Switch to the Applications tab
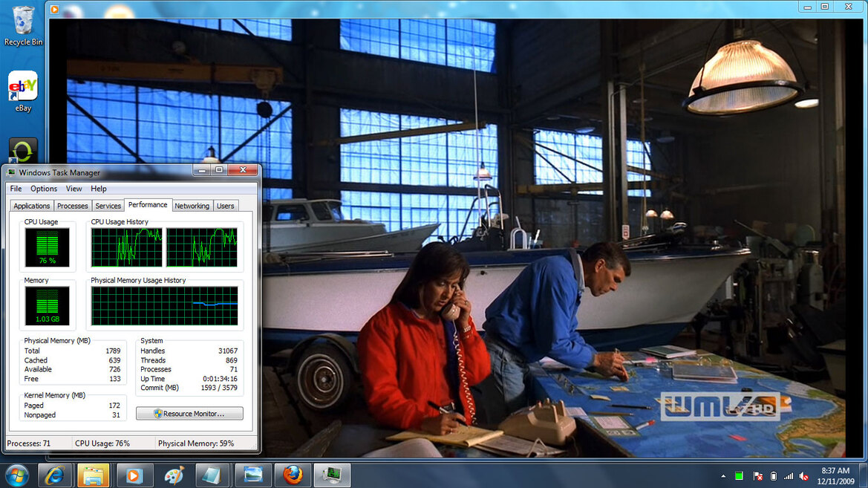 point(31,206)
